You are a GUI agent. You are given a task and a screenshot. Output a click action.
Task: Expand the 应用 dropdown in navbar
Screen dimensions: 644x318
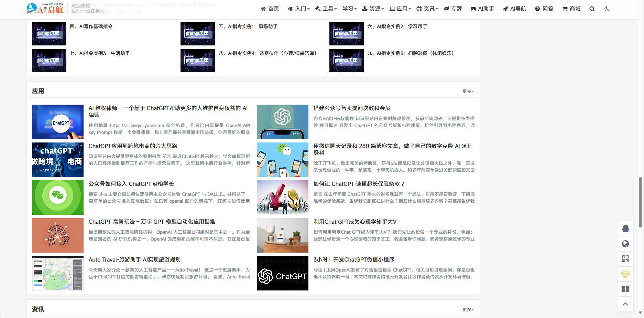pyautogui.click(x=400, y=9)
